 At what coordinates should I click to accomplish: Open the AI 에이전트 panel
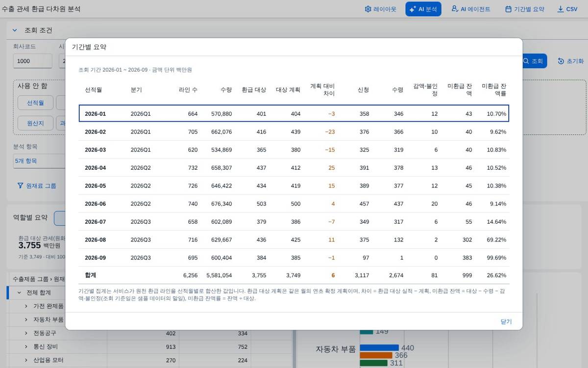(x=470, y=9)
